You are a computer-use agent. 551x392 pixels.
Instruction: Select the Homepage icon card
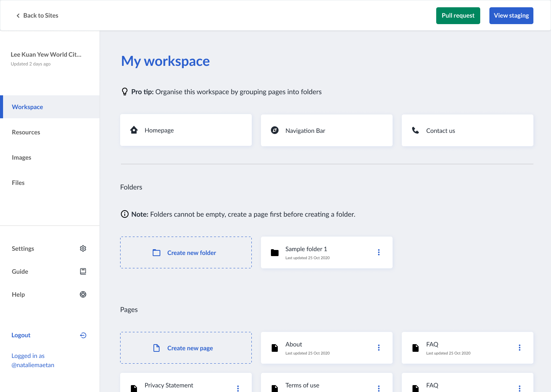(x=134, y=130)
